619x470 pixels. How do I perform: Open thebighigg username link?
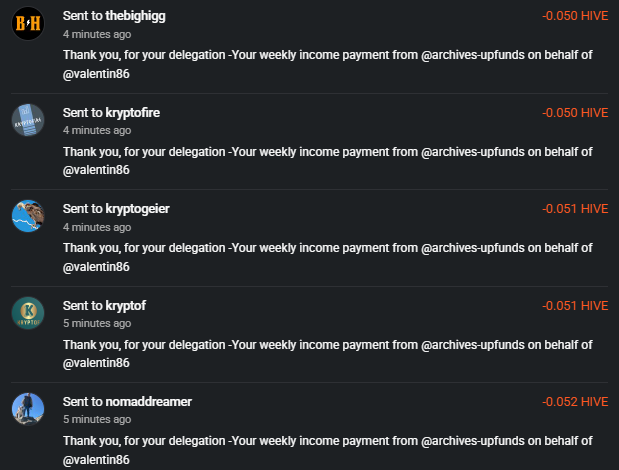point(135,16)
